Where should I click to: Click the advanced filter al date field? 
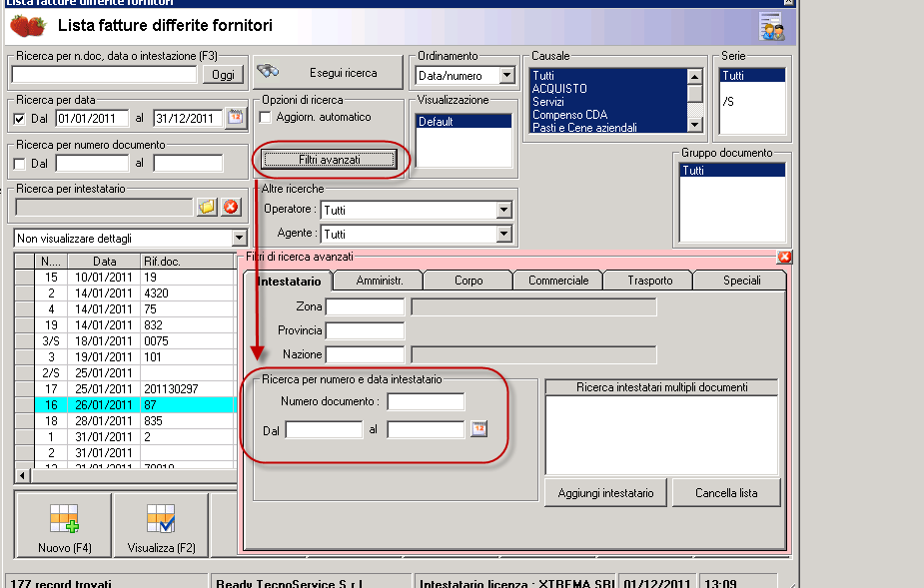point(426,430)
